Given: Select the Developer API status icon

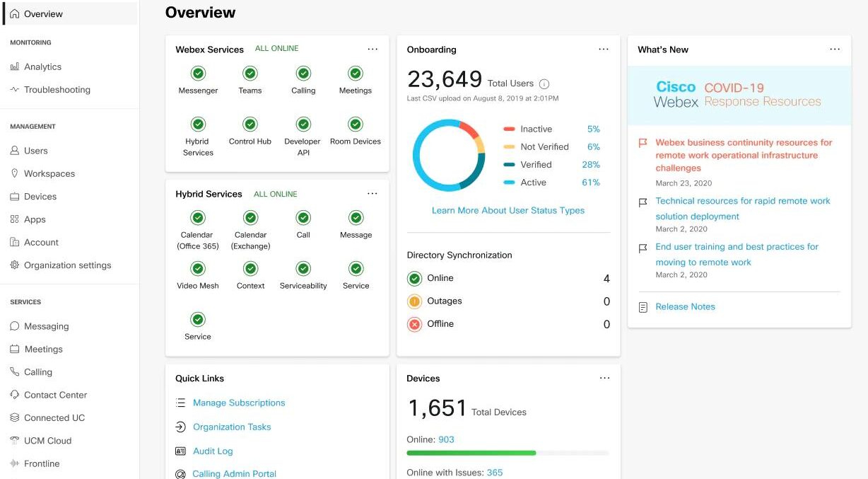Looking at the screenshot, I should [303, 125].
